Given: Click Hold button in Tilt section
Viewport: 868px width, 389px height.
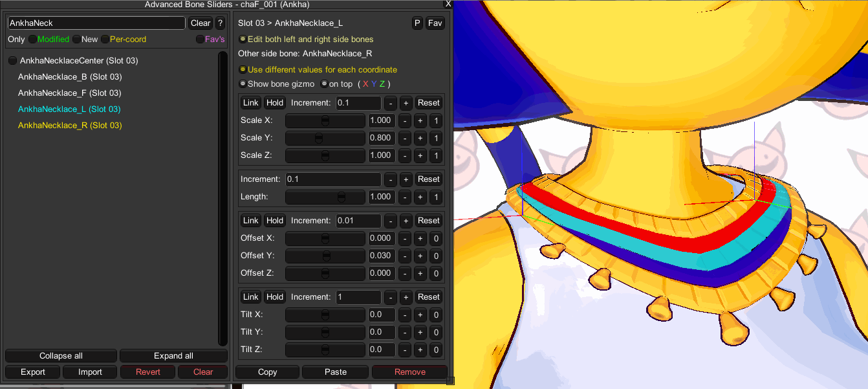Looking at the screenshot, I should coord(275,297).
